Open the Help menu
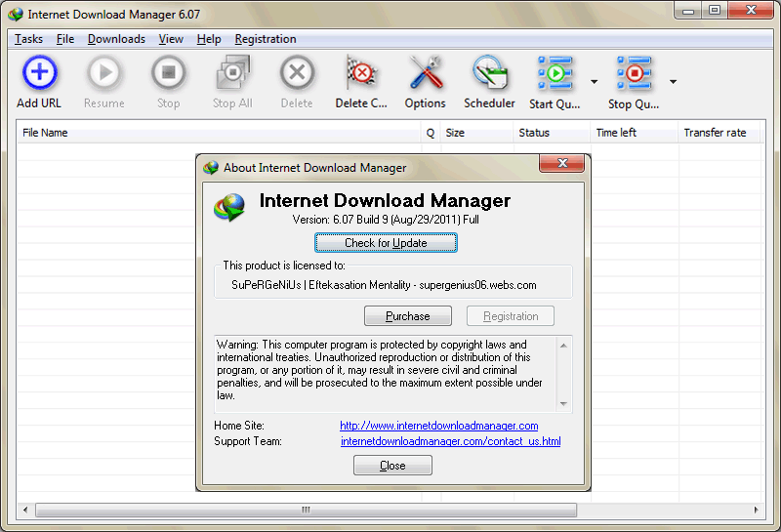Image resolution: width=781 pixels, height=532 pixels. point(209,39)
